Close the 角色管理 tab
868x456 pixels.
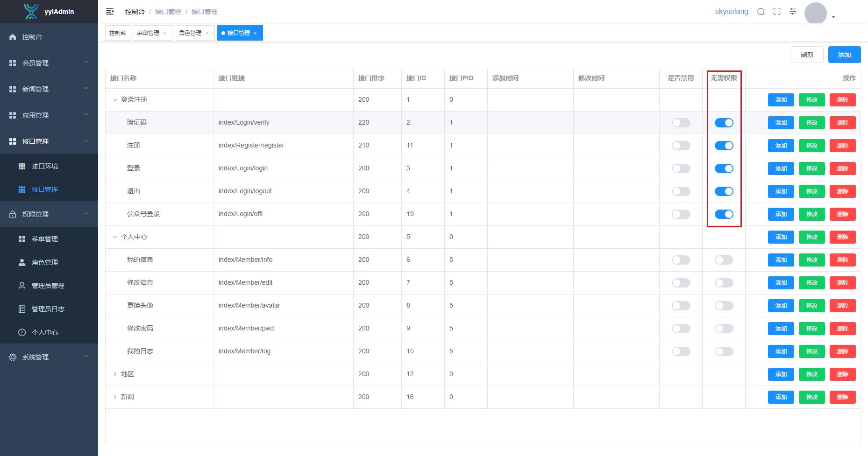click(207, 33)
